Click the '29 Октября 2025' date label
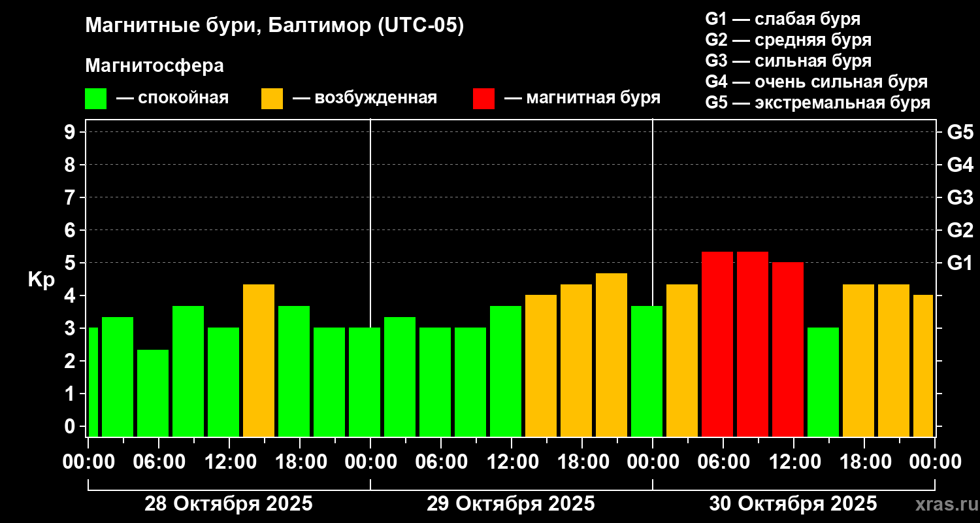 [x=511, y=504]
